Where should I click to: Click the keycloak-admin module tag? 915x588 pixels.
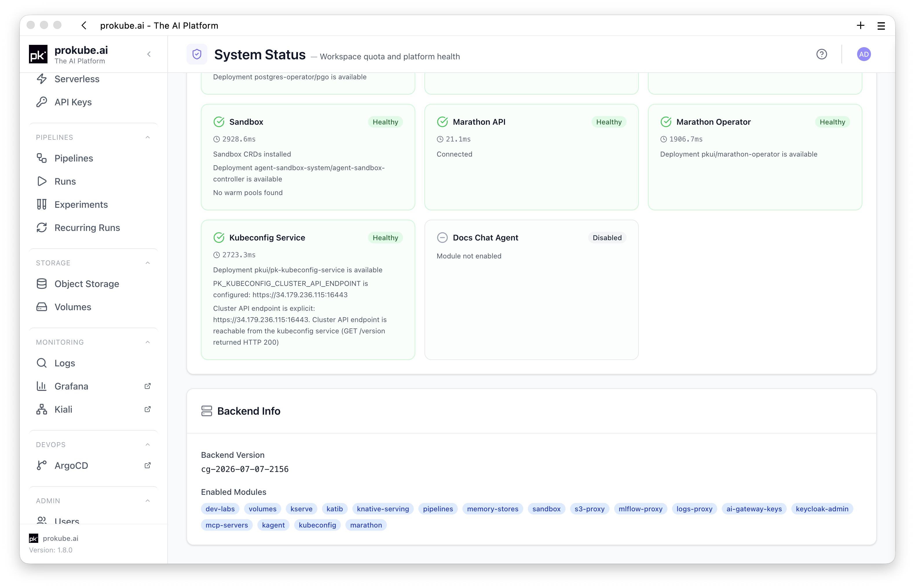822,509
